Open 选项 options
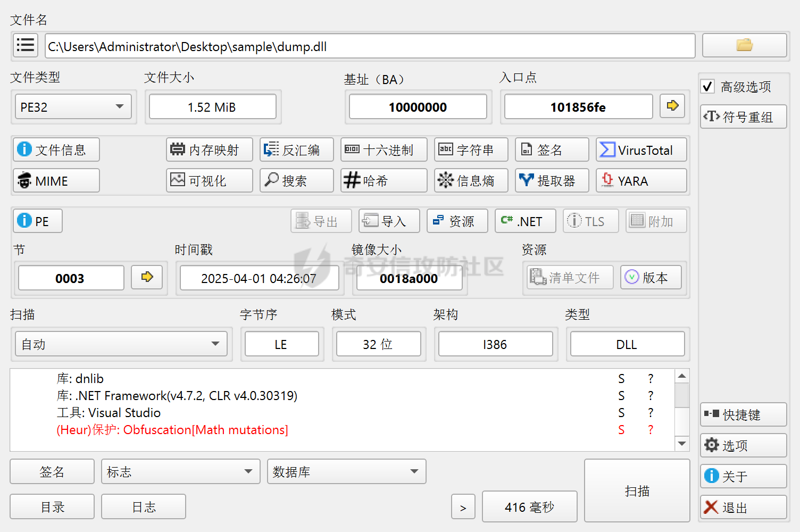This screenshot has height=532, width=800. 744,445
